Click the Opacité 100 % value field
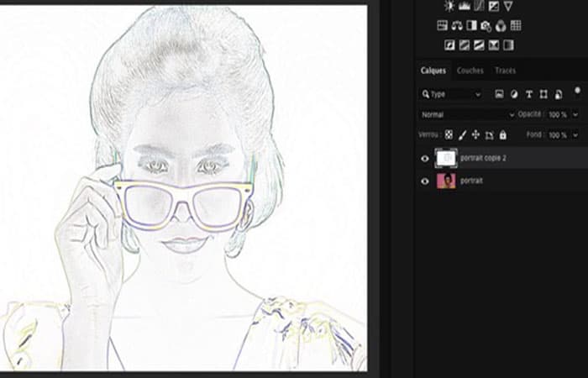 pos(558,115)
